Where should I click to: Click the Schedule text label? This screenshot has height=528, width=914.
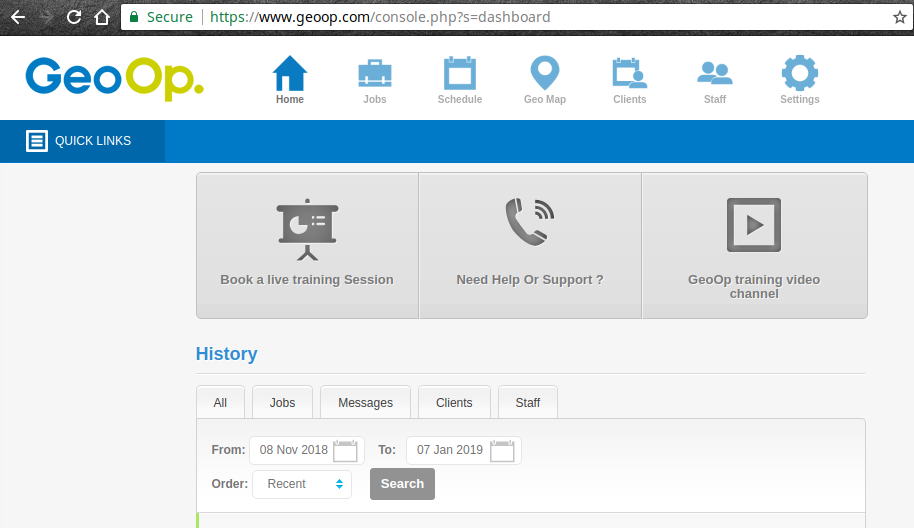coord(460,100)
